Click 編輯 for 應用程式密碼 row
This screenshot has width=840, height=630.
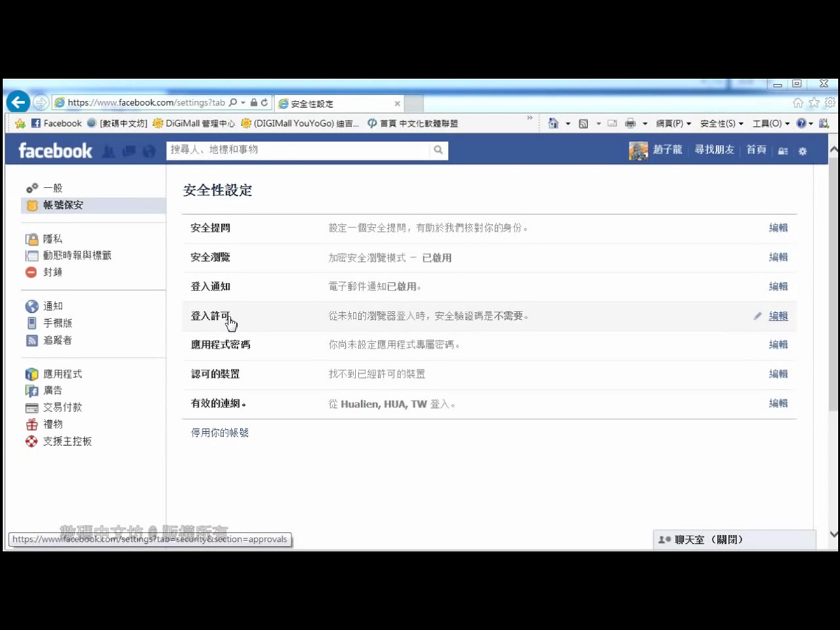tap(778, 345)
